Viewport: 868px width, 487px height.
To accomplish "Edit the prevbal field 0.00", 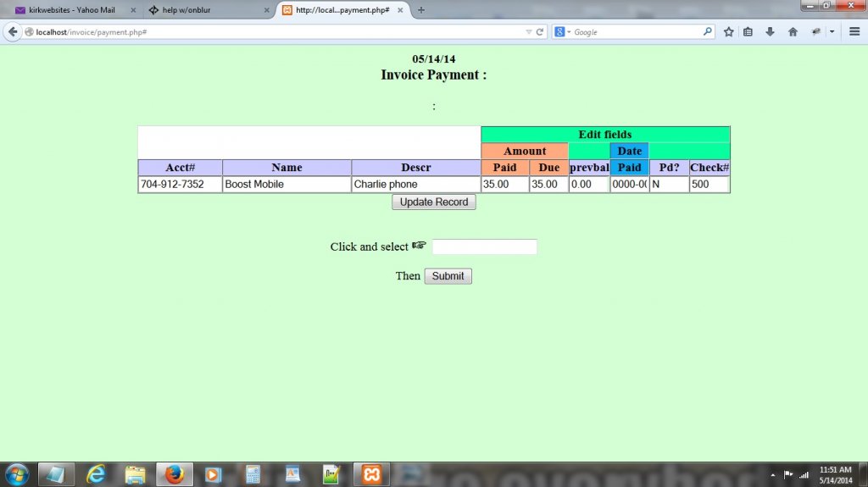I will click(589, 185).
